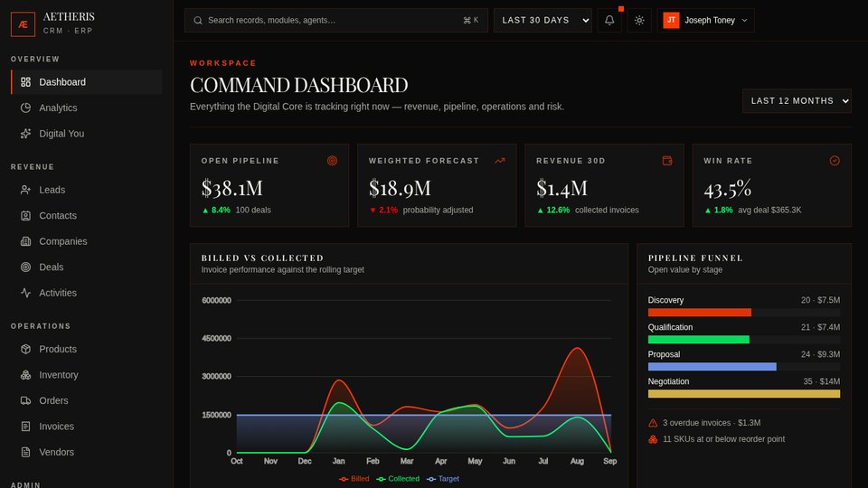The width and height of the screenshot is (868, 488).
Task: Toggle the Collected series in chart legend
Action: [x=398, y=479]
